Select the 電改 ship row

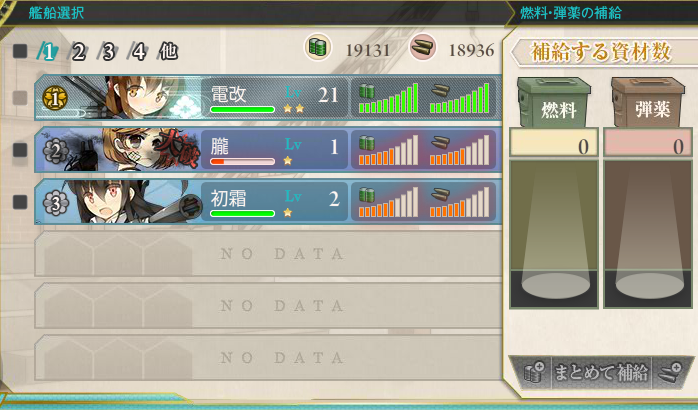pos(268,98)
